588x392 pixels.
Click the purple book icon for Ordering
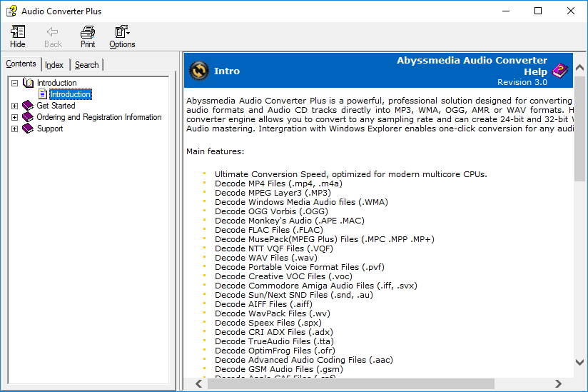tap(28, 117)
